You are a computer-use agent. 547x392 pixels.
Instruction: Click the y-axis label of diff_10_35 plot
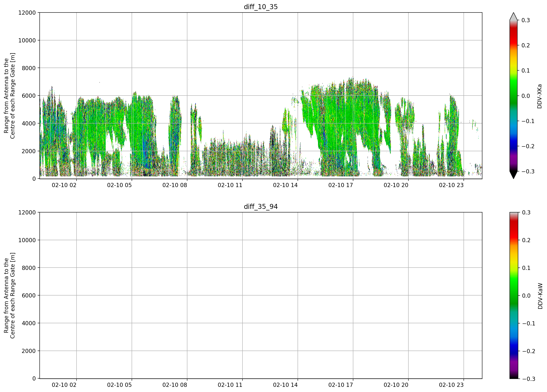pyautogui.click(x=9, y=96)
